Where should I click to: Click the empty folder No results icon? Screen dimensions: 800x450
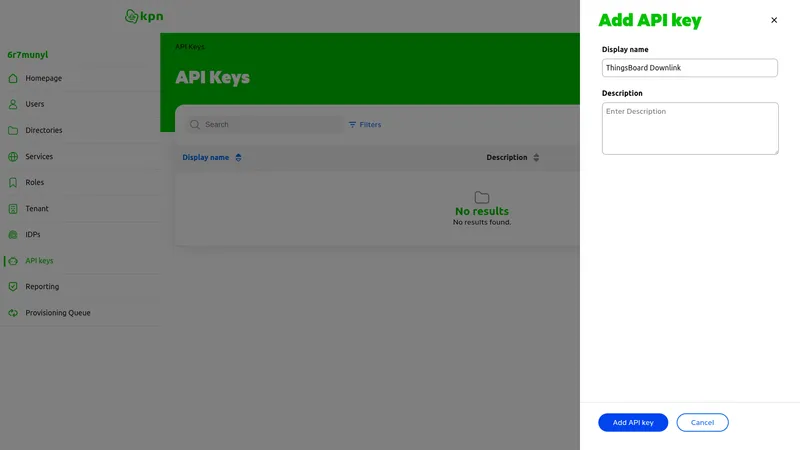tap(482, 197)
